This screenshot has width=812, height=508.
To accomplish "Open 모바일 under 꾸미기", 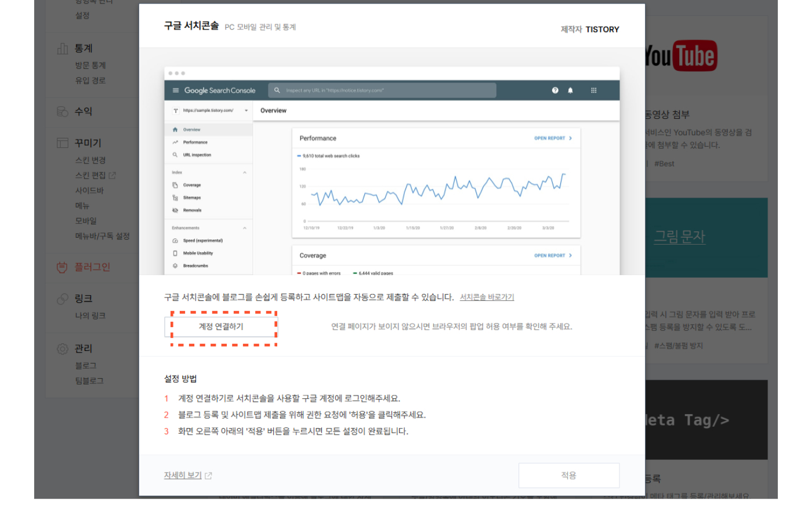I will 86,221.
